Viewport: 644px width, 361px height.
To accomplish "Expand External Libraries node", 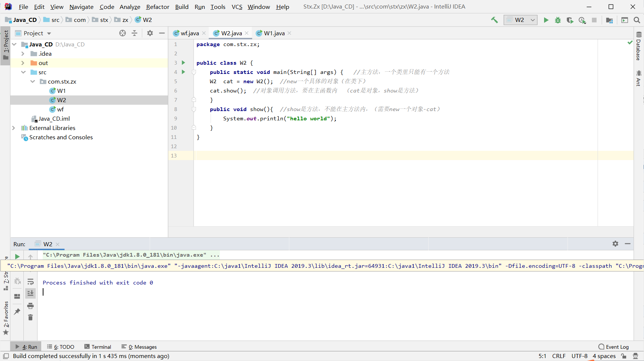I will [14, 128].
